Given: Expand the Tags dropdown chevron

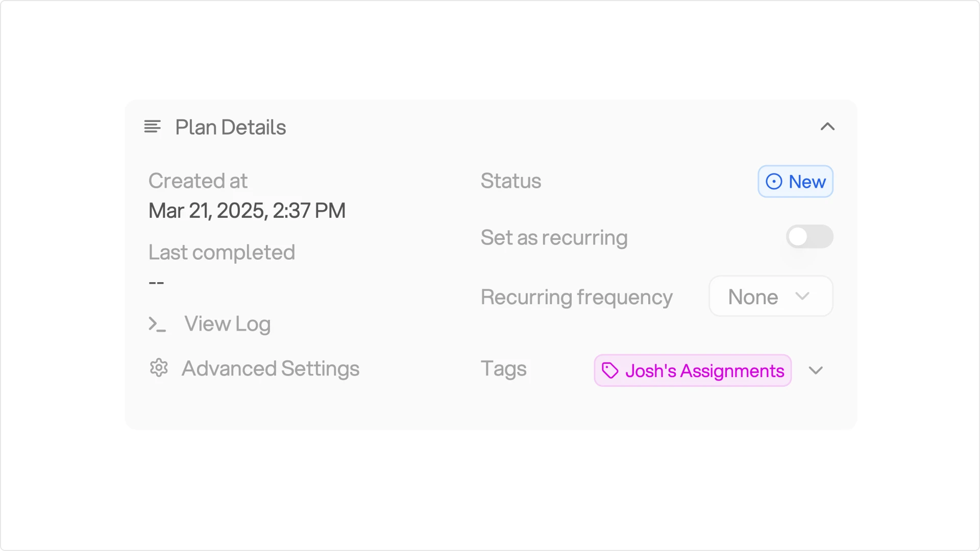Looking at the screenshot, I should pos(816,370).
